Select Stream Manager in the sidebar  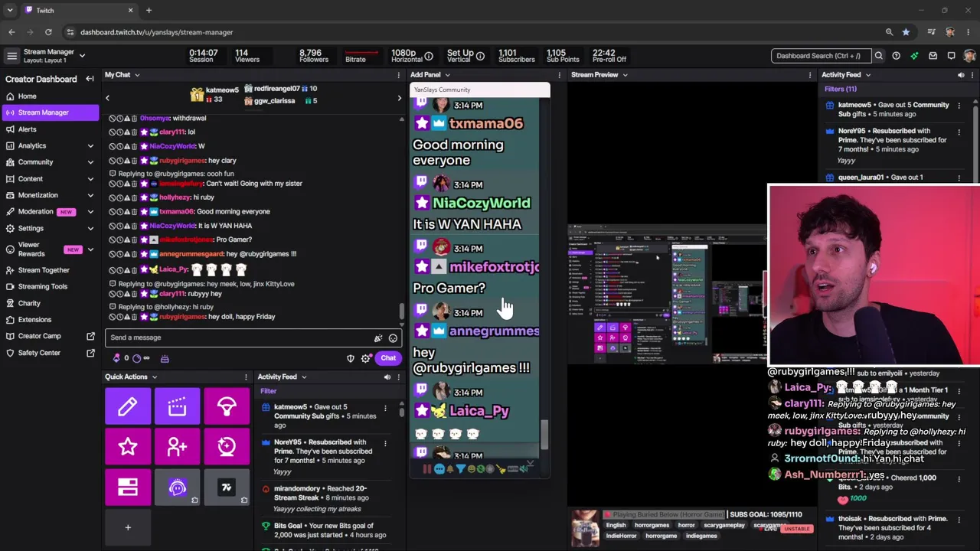[51, 112]
